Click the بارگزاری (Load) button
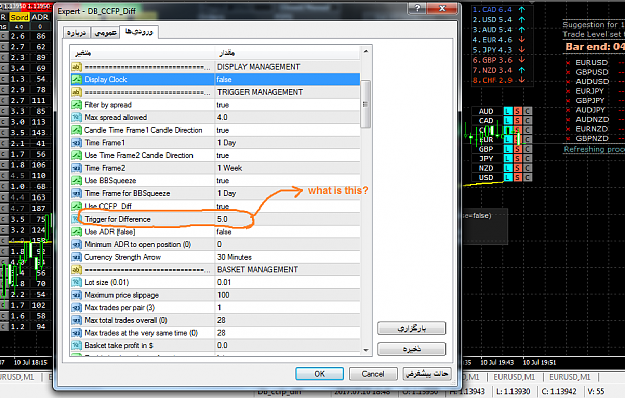The height and width of the screenshot is (398, 625). click(x=411, y=328)
